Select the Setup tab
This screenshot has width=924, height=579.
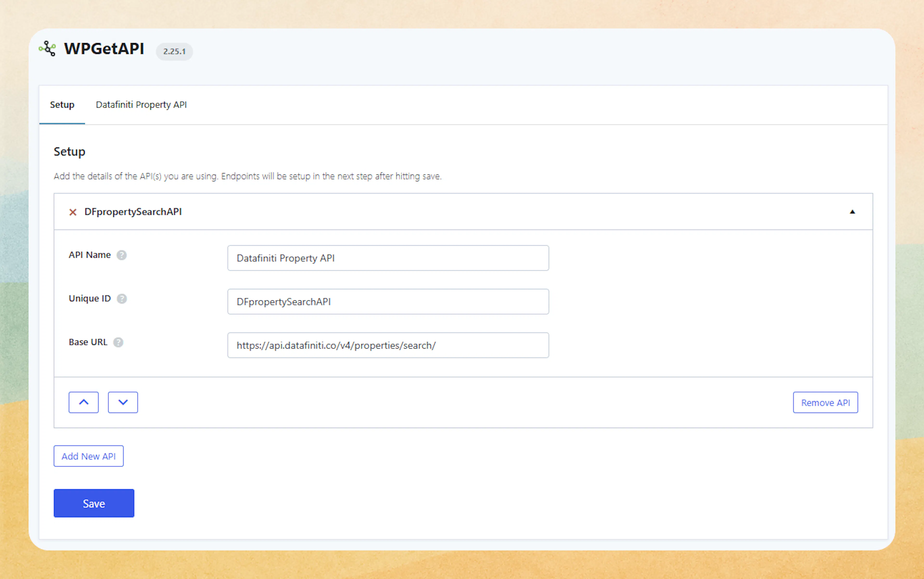[62, 105]
